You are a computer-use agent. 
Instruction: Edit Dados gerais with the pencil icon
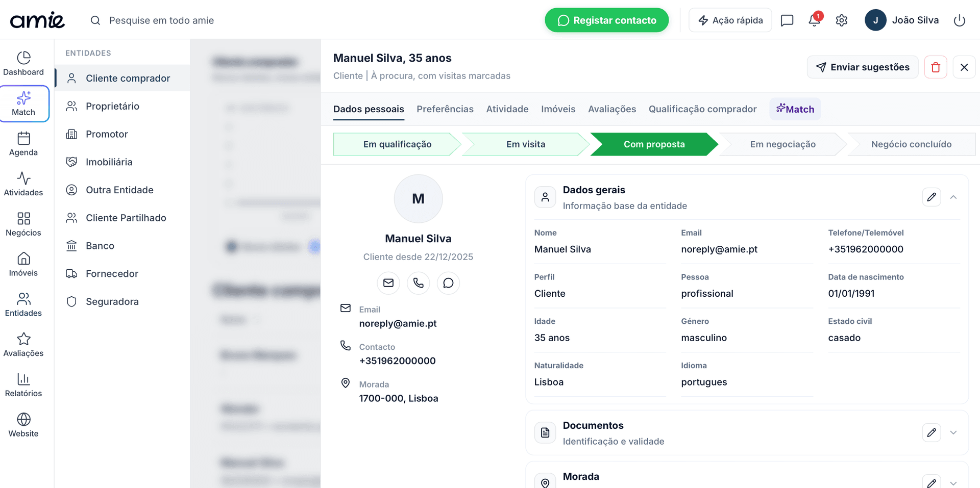click(932, 197)
